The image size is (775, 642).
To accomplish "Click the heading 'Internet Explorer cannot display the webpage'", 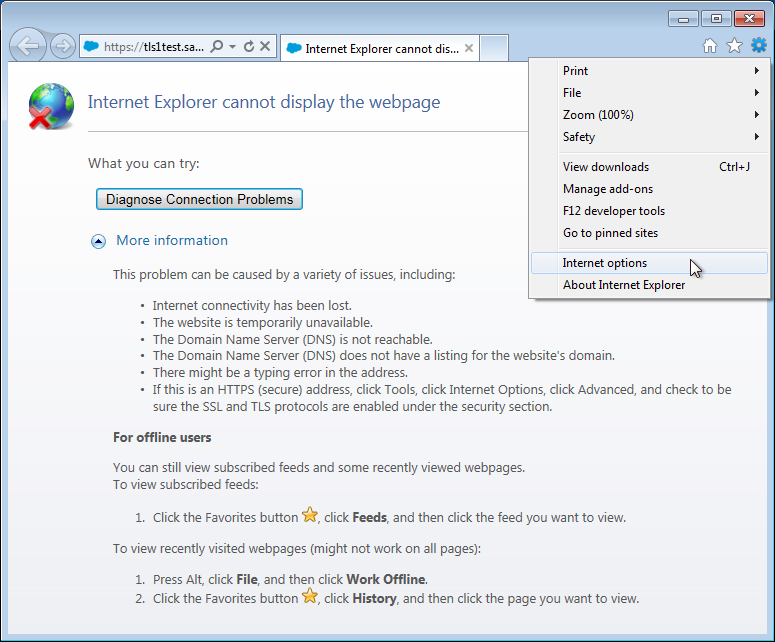I will [x=264, y=102].
